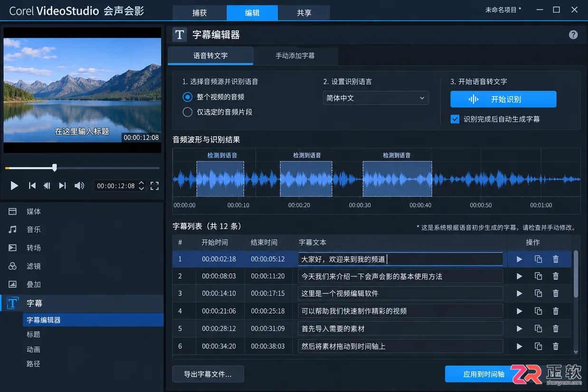Delete subtitle row 3

556,294
